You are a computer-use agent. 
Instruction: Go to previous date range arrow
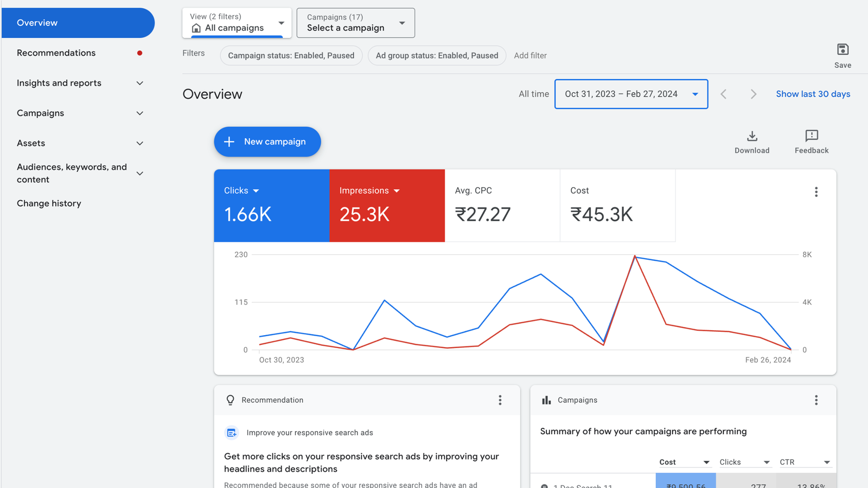click(723, 94)
